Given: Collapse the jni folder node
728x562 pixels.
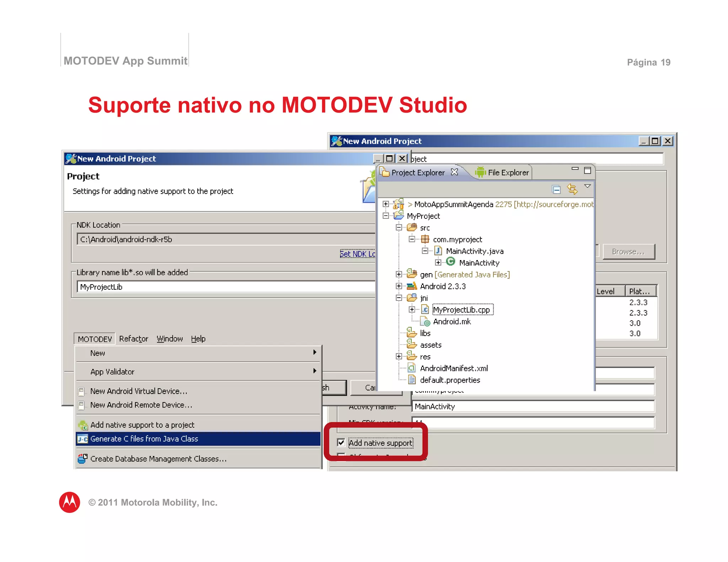Looking at the screenshot, I should pyautogui.click(x=398, y=298).
